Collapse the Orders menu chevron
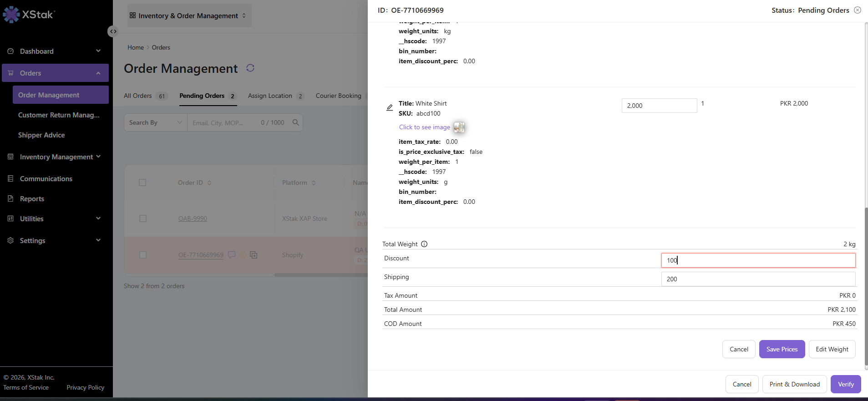 [98, 73]
